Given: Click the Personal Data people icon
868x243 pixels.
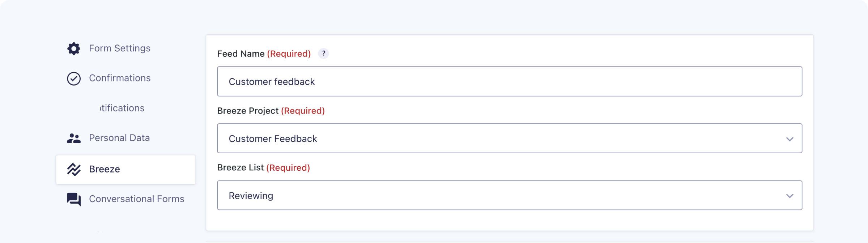Looking at the screenshot, I should point(74,138).
